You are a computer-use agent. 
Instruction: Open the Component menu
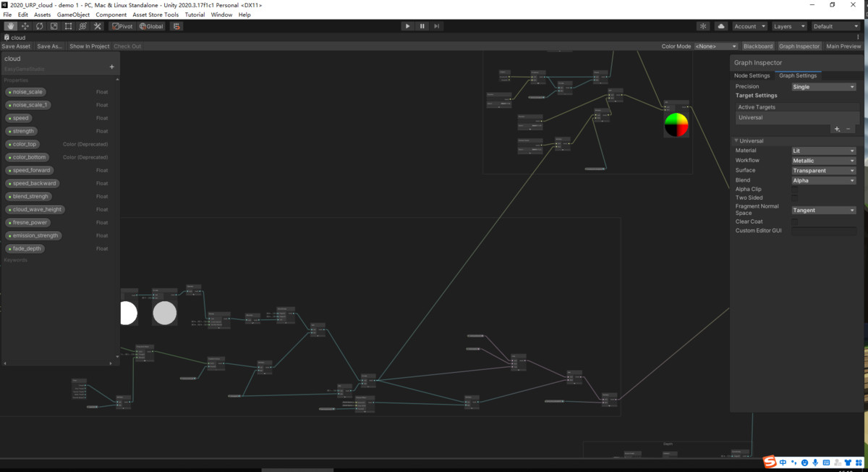coord(111,14)
